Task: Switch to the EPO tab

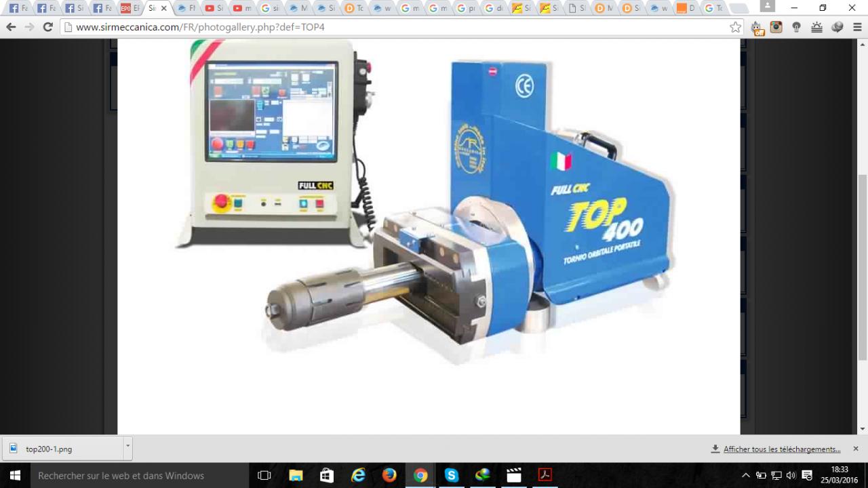Action: 130,9
